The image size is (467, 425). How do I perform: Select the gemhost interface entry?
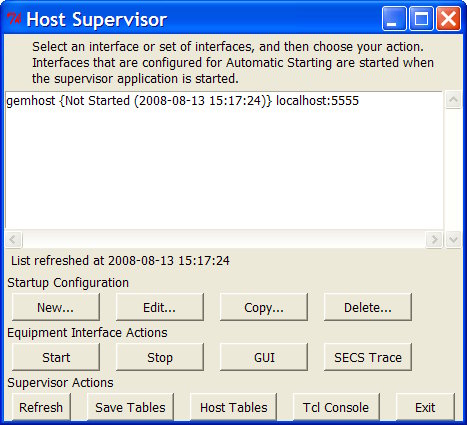tap(183, 101)
